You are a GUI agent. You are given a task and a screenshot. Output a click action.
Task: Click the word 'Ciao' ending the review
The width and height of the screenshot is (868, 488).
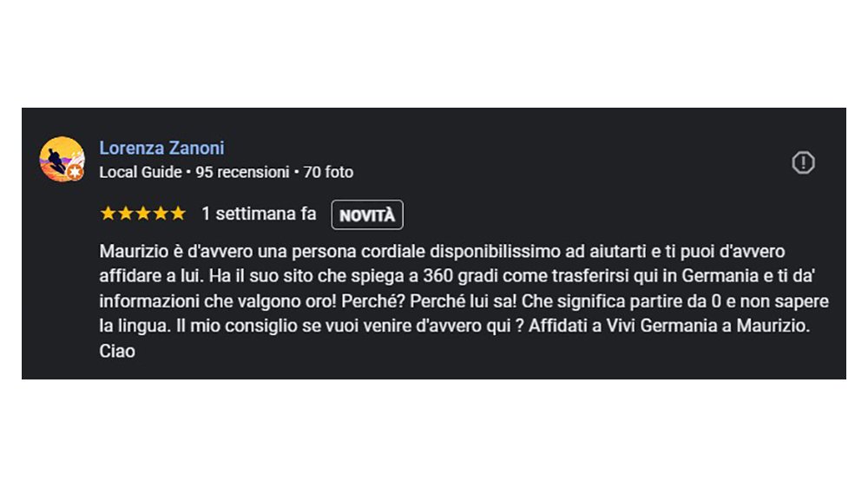coord(117,353)
